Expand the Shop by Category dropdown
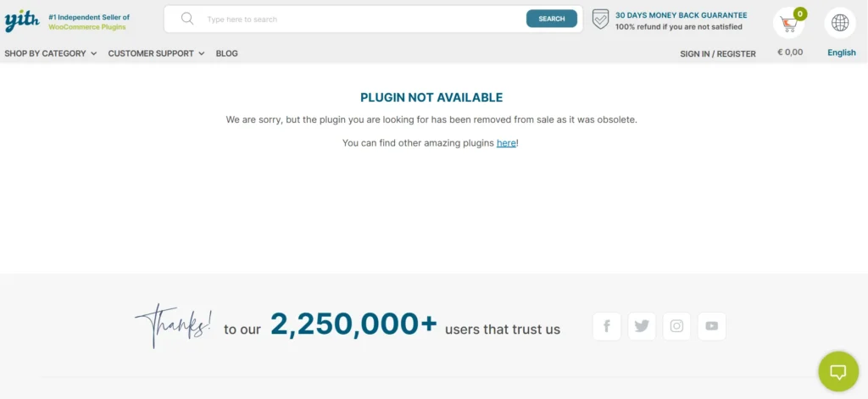 51,53
